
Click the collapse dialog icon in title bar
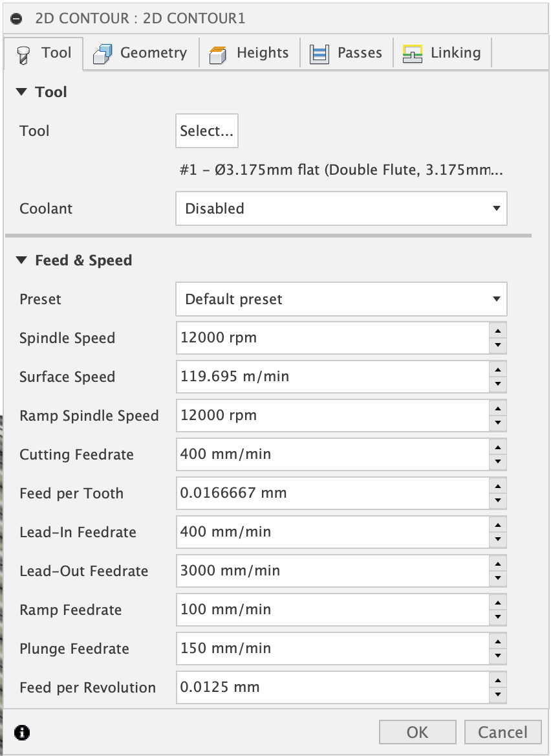[17, 18]
